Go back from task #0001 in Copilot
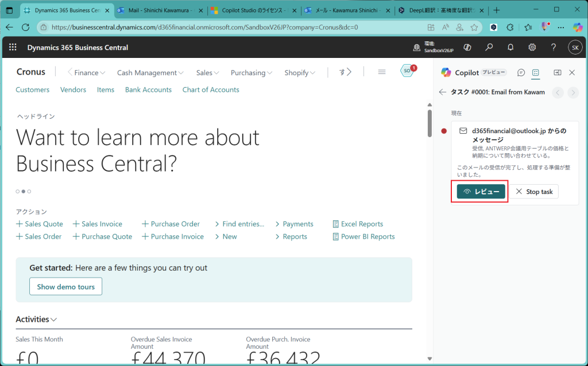This screenshot has width=588, height=366. 443,92
